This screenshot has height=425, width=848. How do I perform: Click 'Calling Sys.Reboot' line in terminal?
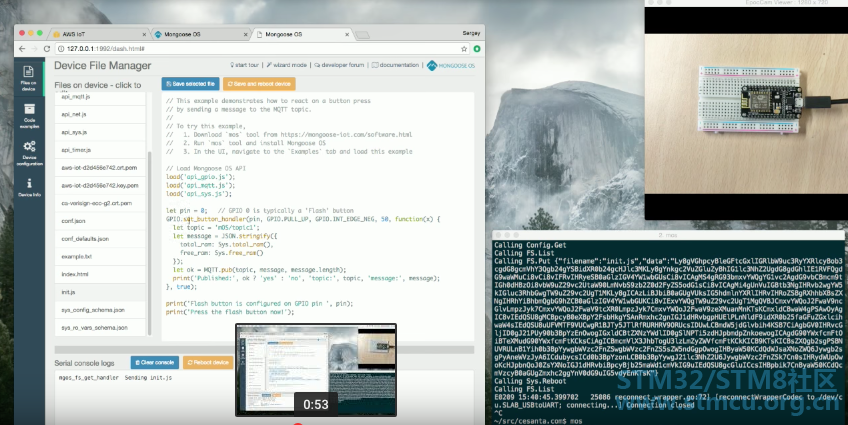click(x=530, y=381)
